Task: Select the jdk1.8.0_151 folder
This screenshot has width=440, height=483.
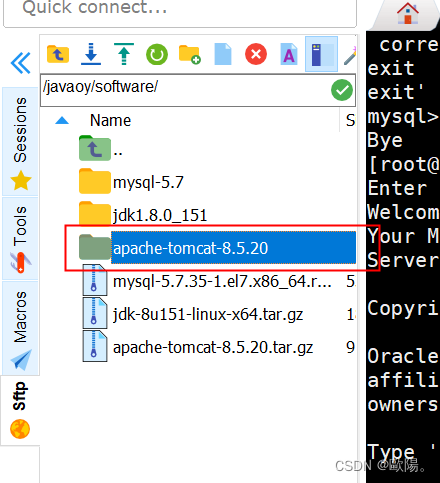Action: pos(160,215)
